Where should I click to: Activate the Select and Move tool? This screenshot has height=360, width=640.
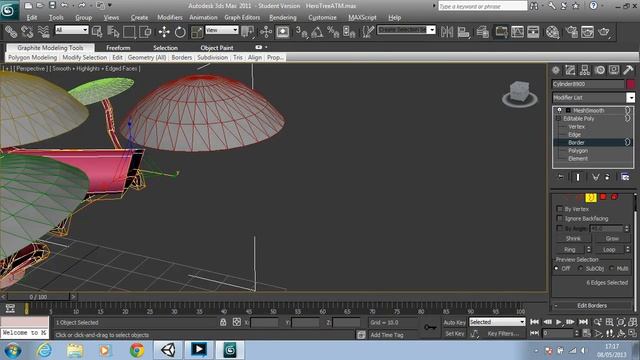[x=164, y=31]
